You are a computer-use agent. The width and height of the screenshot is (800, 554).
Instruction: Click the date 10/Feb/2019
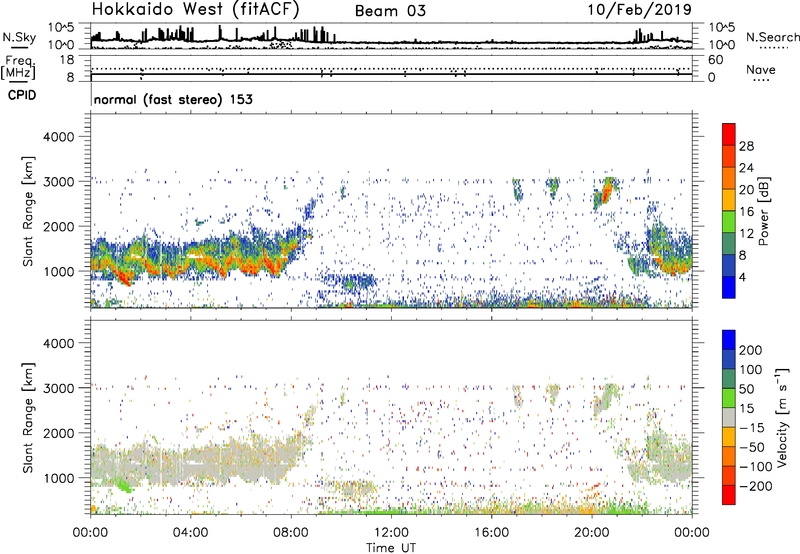tap(640, 10)
